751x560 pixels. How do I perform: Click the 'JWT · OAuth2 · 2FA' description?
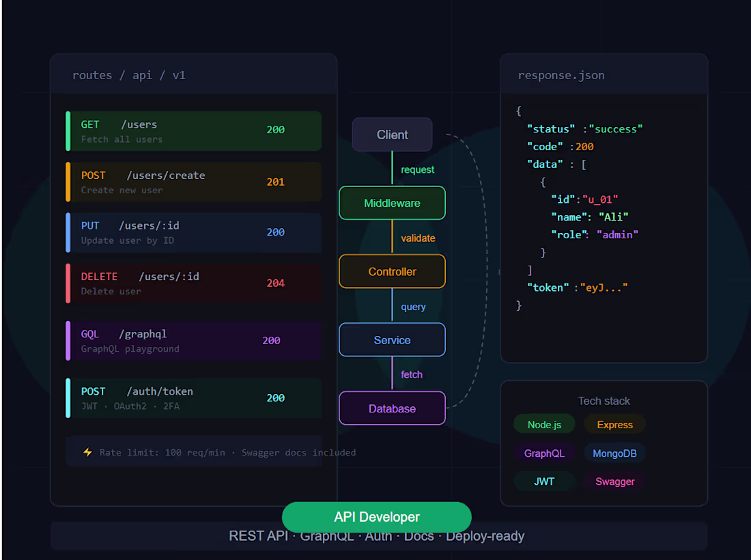130,406
